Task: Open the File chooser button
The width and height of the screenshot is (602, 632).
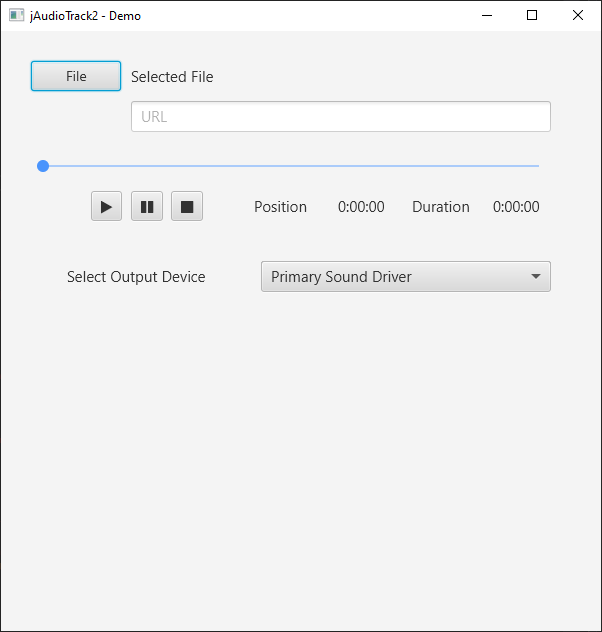Action: pos(76,77)
